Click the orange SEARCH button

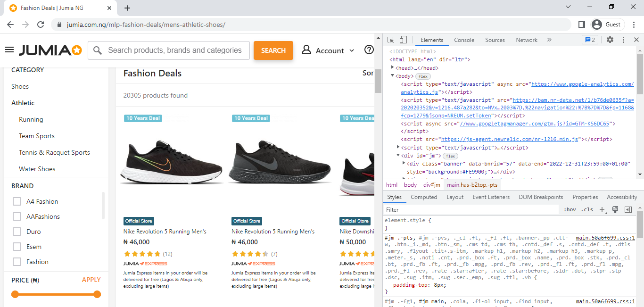[273, 50]
